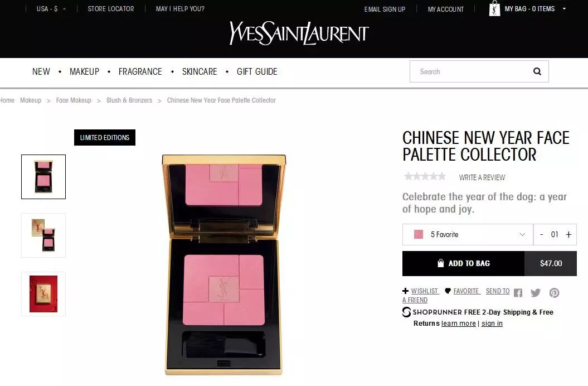Expand the USA - $ country selector

pyautogui.click(x=51, y=8)
